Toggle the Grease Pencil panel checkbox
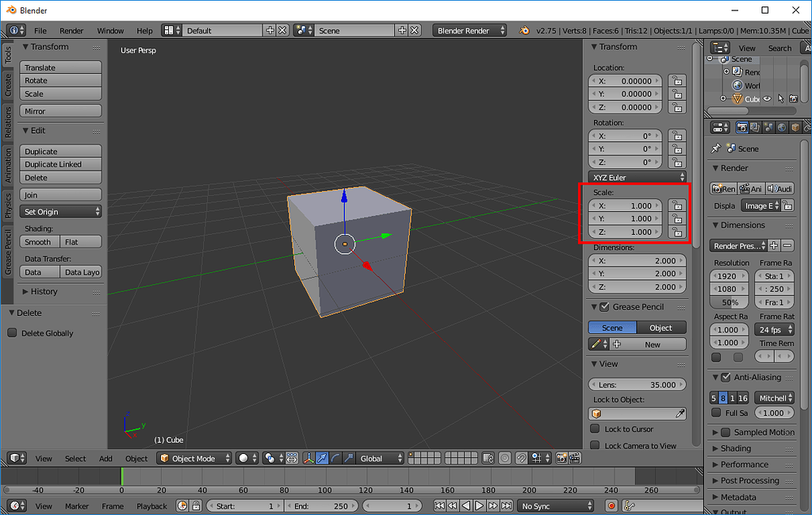Screen dimensions: 812x515 [604, 307]
